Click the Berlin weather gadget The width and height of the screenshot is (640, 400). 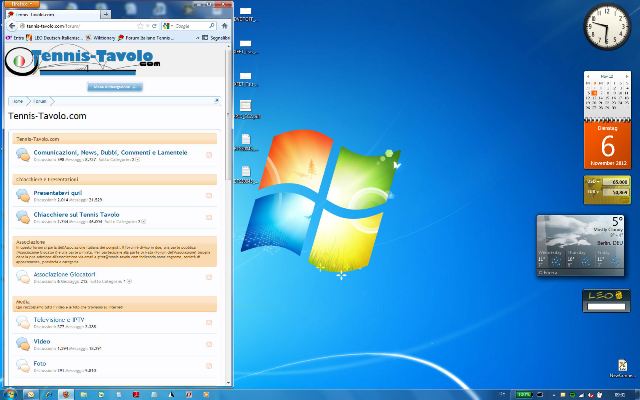click(x=580, y=245)
